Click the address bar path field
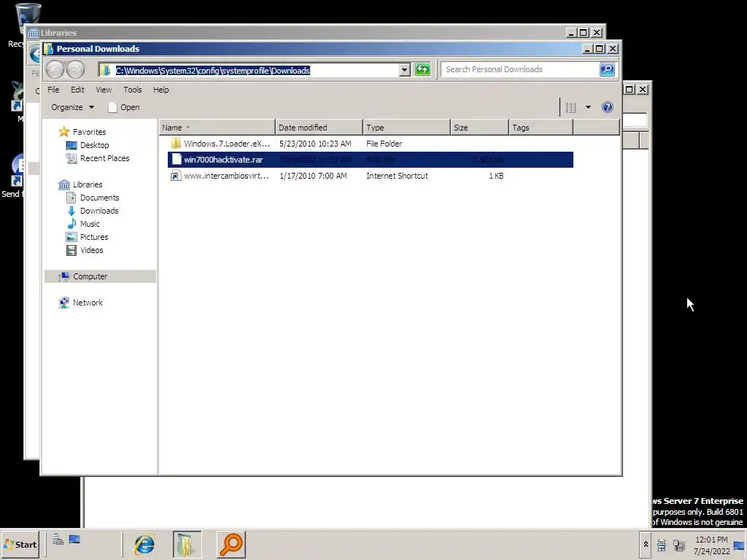Screen dimensions: 747x560 [x=249, y=70]
